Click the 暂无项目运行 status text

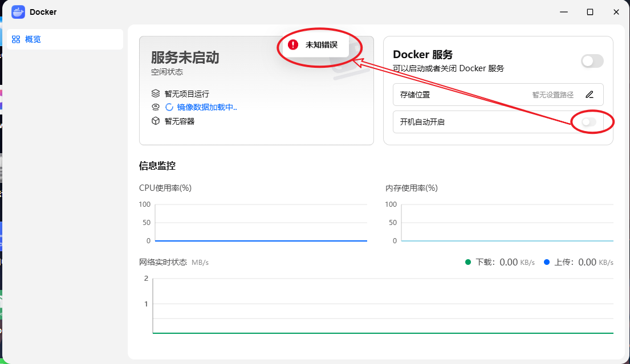[187, 94]
